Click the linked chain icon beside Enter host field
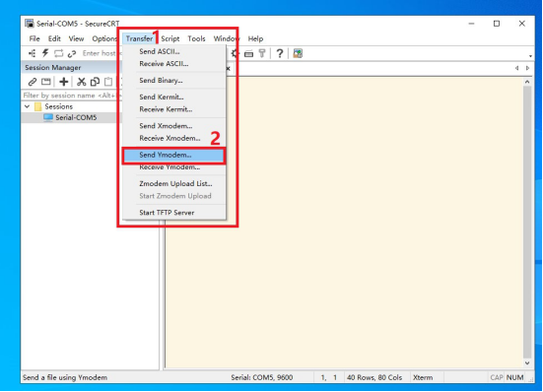 [72, 53]
